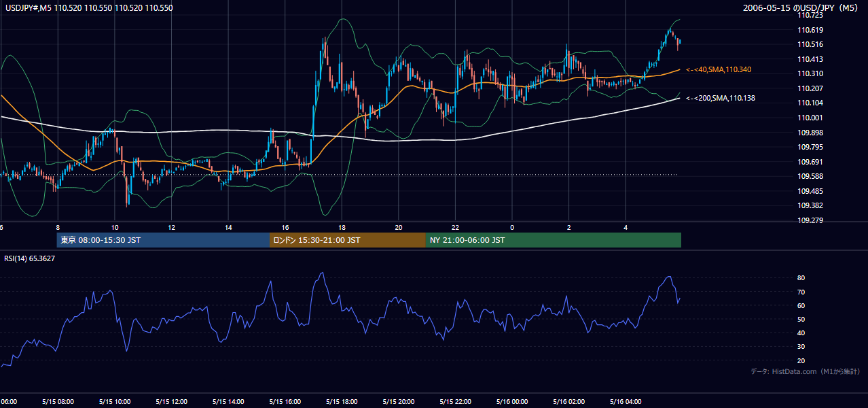
Task: Click the 5/16 04:00 time axis label
Action: click(x=626, y=402)
